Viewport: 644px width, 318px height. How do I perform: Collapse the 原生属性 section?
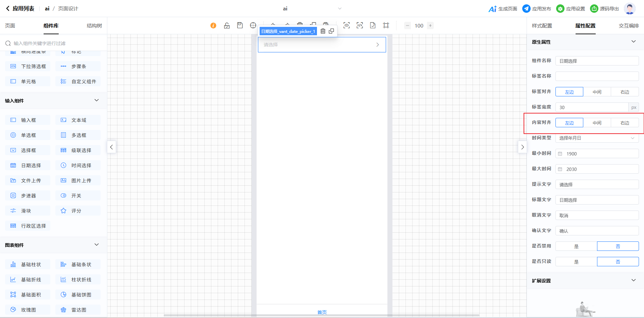[x=633, y=42]
